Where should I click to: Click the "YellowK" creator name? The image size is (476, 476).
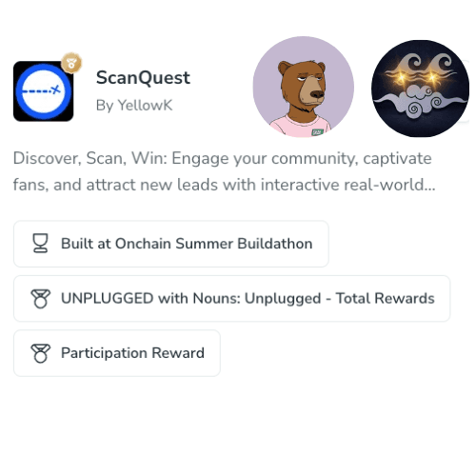[x=145, y=105]
